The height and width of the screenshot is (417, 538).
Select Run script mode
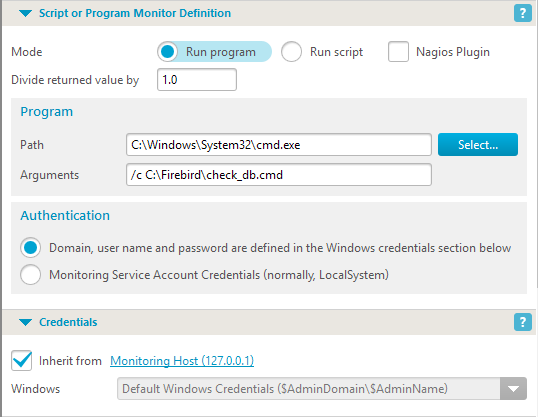[x=291, y=52]
